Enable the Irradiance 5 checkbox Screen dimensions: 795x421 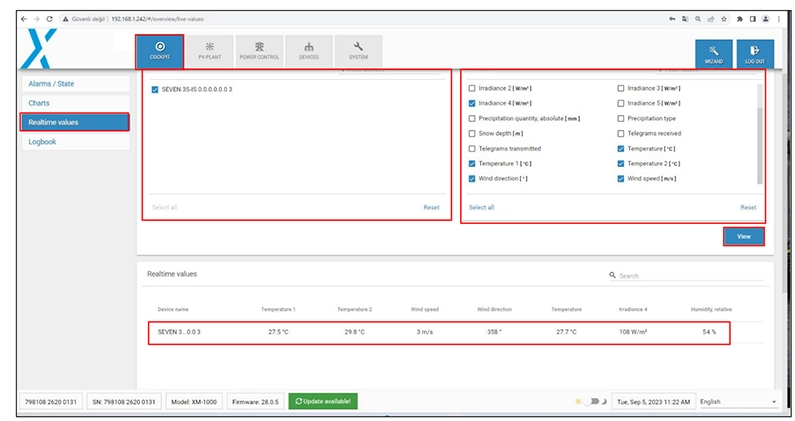click(x=621, y=103)
